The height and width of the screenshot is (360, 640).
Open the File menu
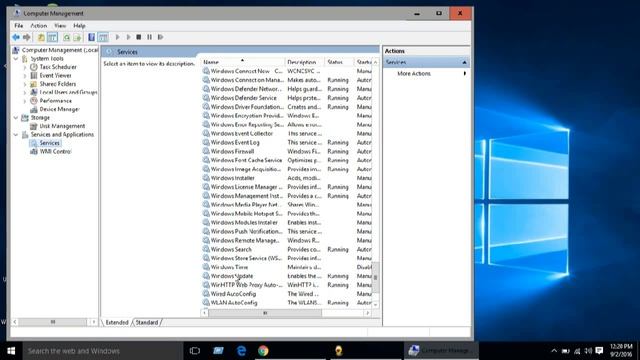tap(19, 25)
